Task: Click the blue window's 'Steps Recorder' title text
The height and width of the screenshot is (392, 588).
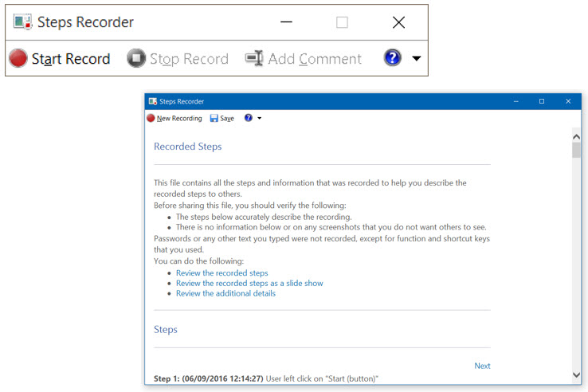Action: tap(182, 101)
